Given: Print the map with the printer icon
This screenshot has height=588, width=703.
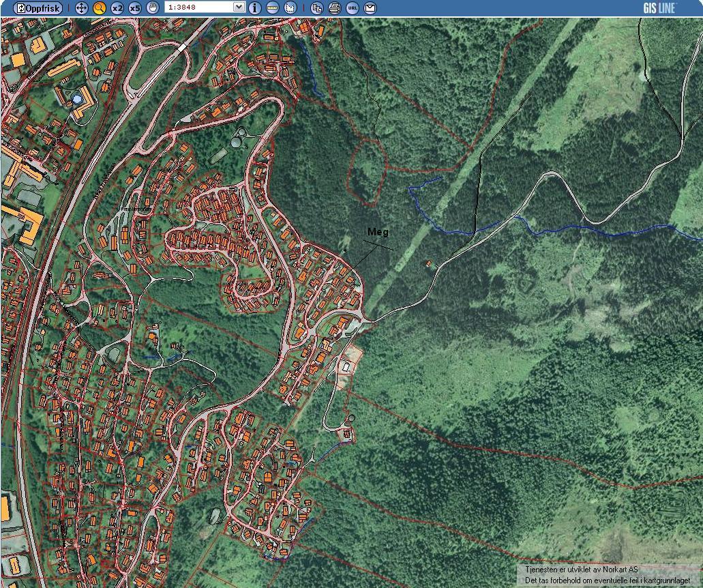Looking at the screenshot, I should (x=335, y=8).
